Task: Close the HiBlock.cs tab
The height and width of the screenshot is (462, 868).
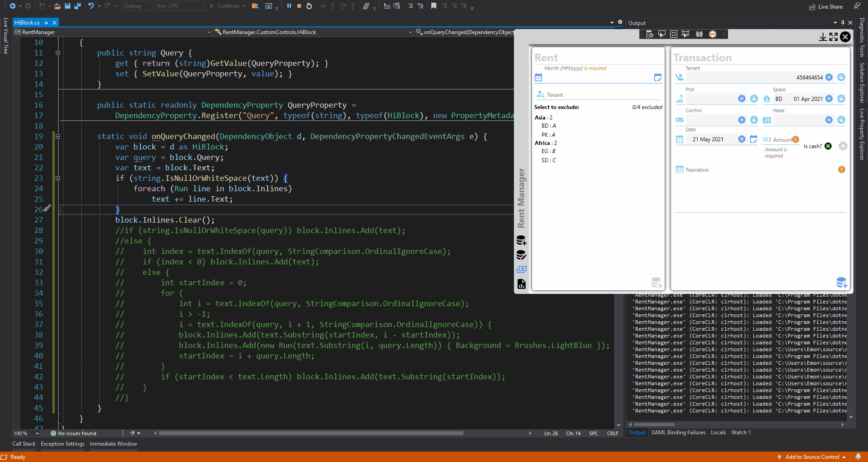Action: 54,22
